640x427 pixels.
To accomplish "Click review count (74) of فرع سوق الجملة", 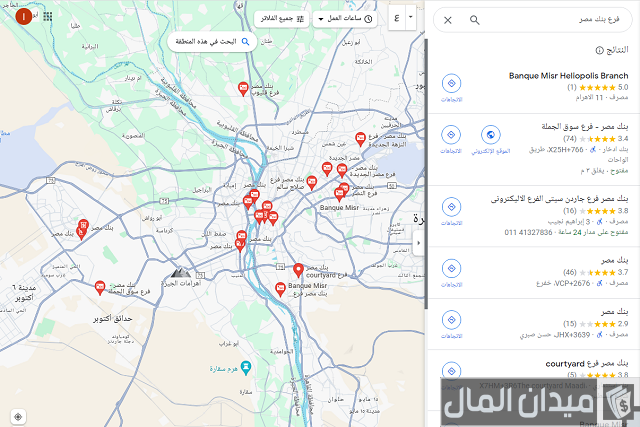I will (570, 139).
